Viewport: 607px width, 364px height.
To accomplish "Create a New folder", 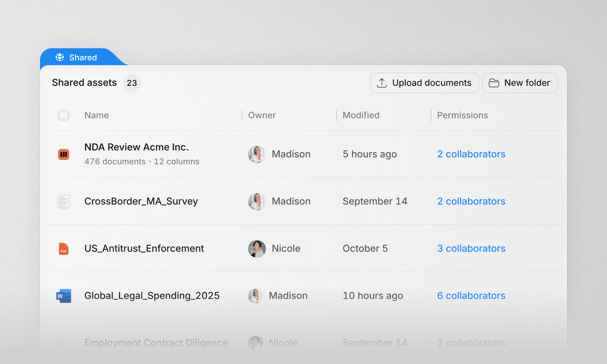I will (520, 83).
